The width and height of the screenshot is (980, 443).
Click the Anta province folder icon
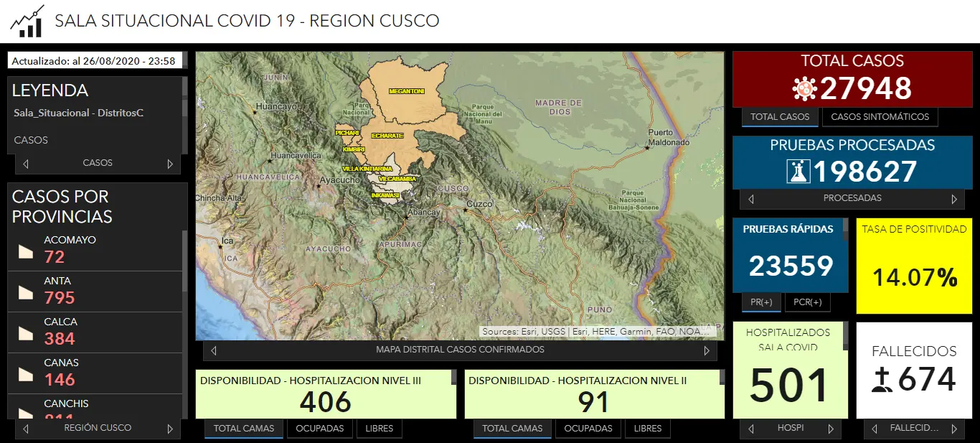tap(26, 292)
